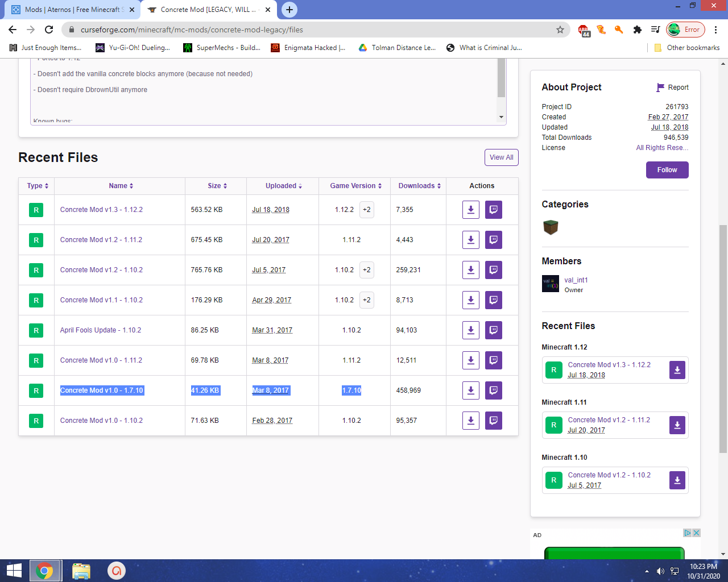
Task: Click the address bar URL field
Action: pyautogui.click(x=316, y=30)
